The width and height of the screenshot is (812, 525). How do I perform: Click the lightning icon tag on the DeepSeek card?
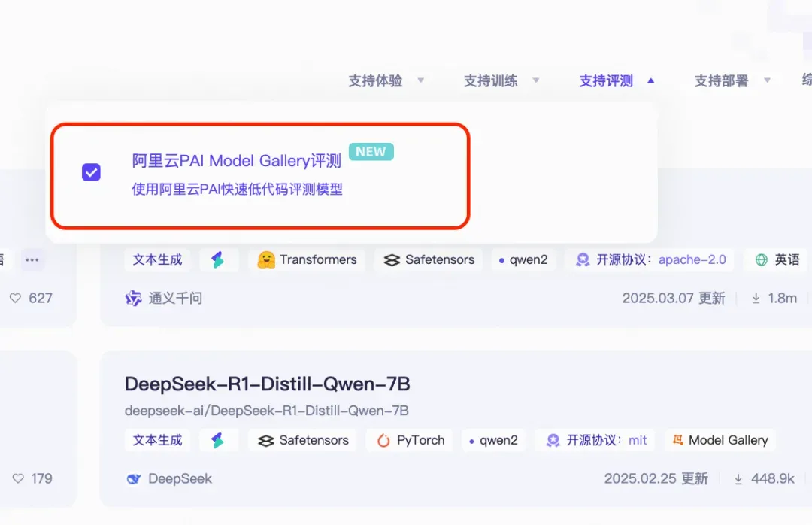(x=218, y=440)
